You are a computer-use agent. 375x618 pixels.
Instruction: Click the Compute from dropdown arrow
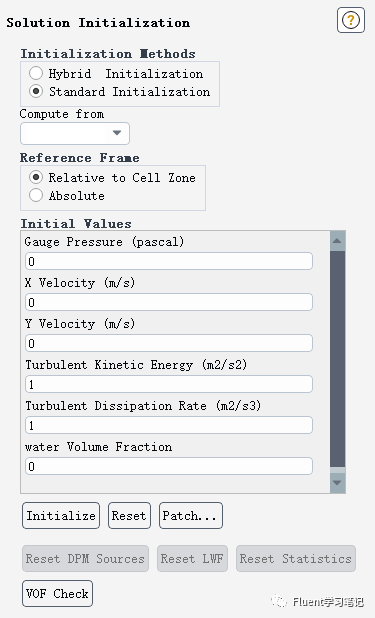pyautogui.click(x=117, y=133)
